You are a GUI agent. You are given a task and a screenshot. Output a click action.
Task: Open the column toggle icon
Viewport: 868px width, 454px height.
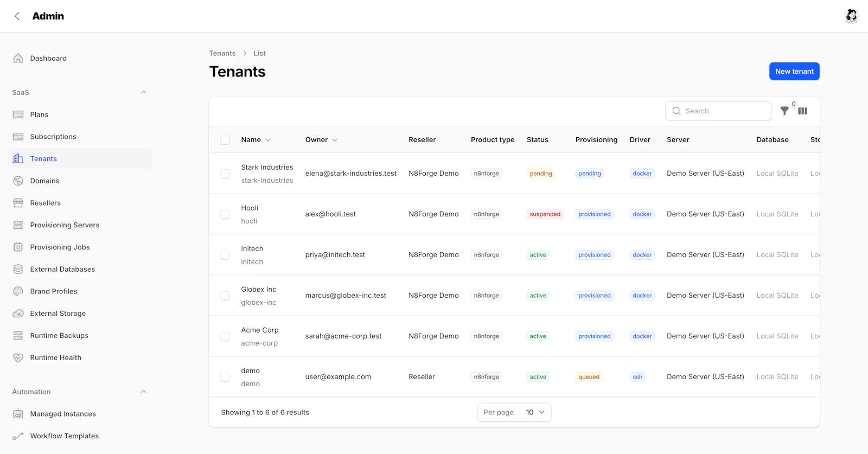(803, 111)
